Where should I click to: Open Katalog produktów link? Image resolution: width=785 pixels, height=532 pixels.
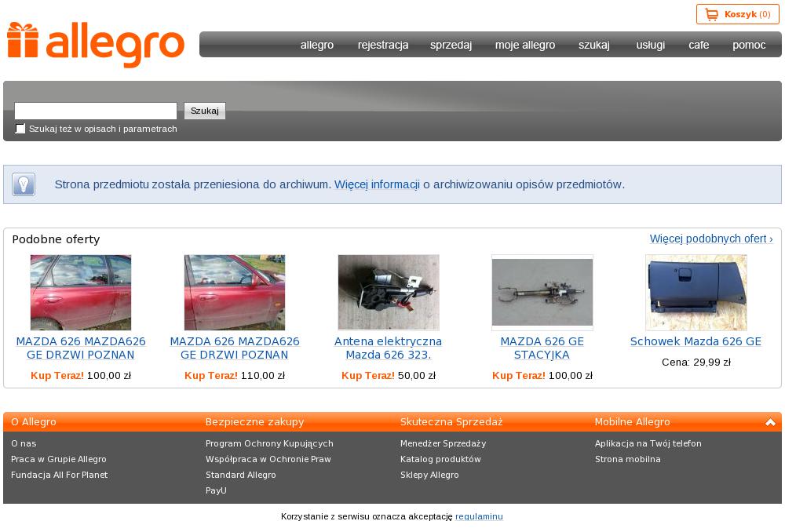point(440,459)
